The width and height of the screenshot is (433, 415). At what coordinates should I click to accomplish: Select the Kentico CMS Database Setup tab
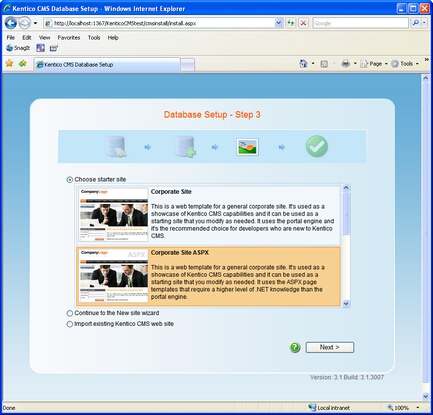(107, 65)
